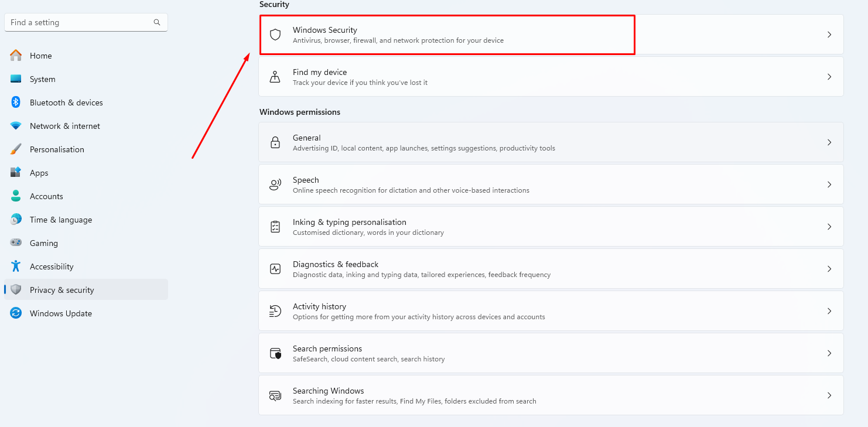Open Accounts settings category
The image size is (868, 427).
(86, 196)
